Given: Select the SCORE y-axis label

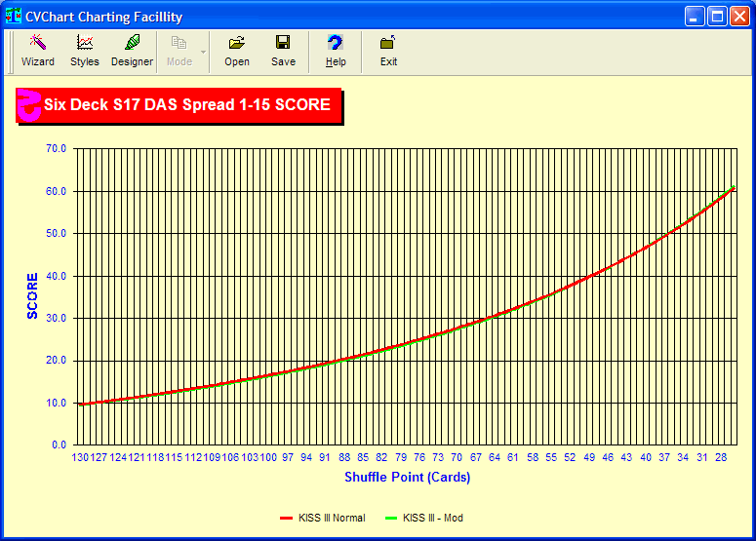Looking at the screenshot, I should coord(32,295).
